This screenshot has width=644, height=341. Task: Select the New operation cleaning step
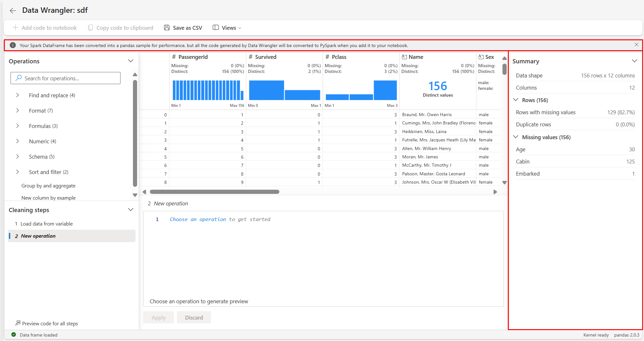(72, 236)
